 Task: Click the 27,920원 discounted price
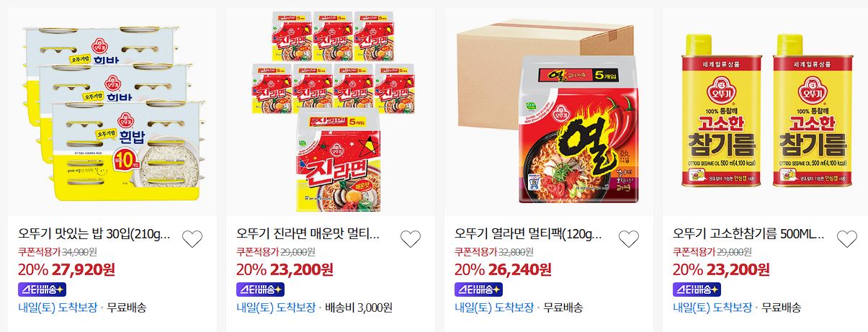pos(83,270)
